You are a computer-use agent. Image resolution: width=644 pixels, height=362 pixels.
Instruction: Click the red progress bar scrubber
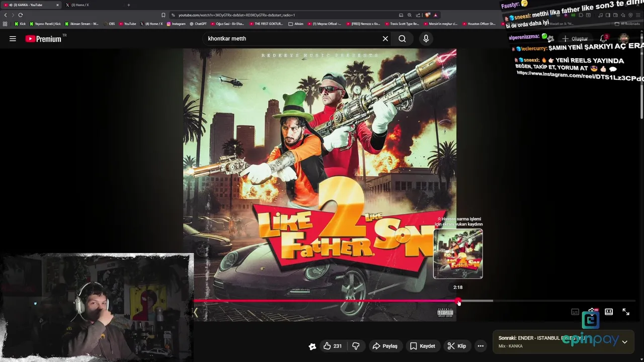458,301
